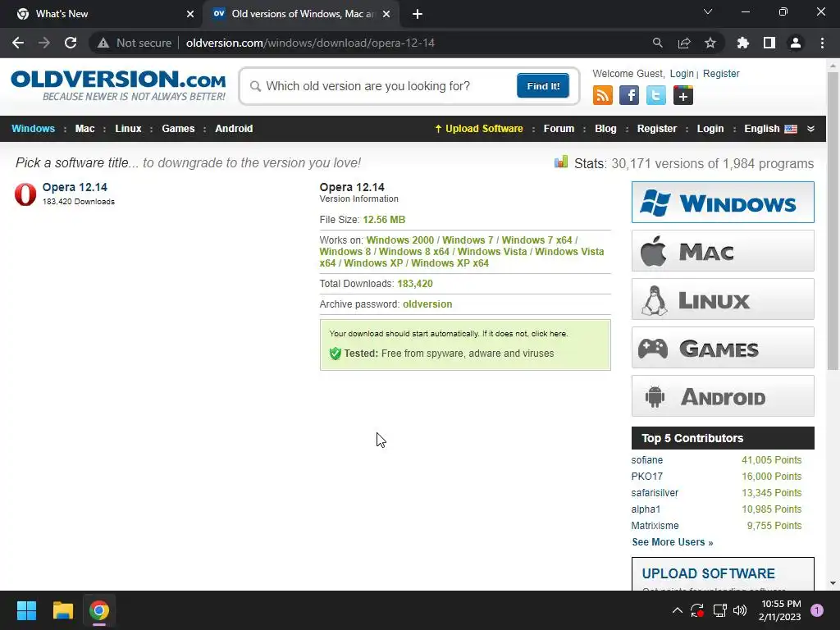Open the notification badge in the taskbar

click(x=817, y=610)
